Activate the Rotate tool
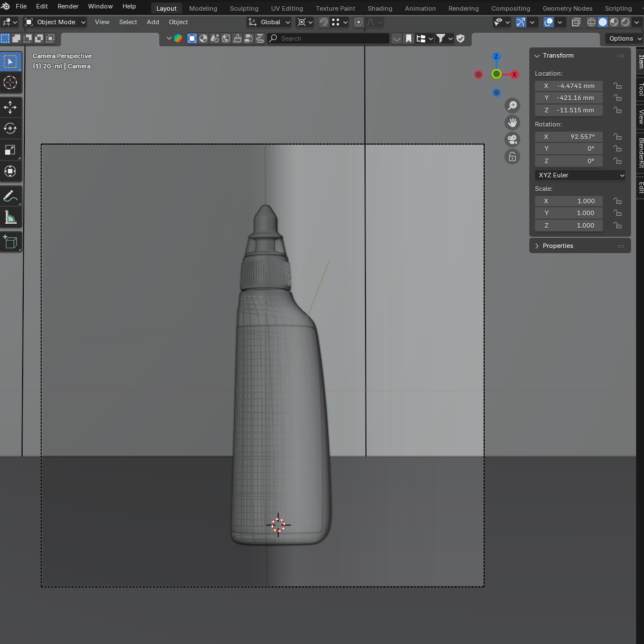The image size is (644, 644). (x=10, y=128)
